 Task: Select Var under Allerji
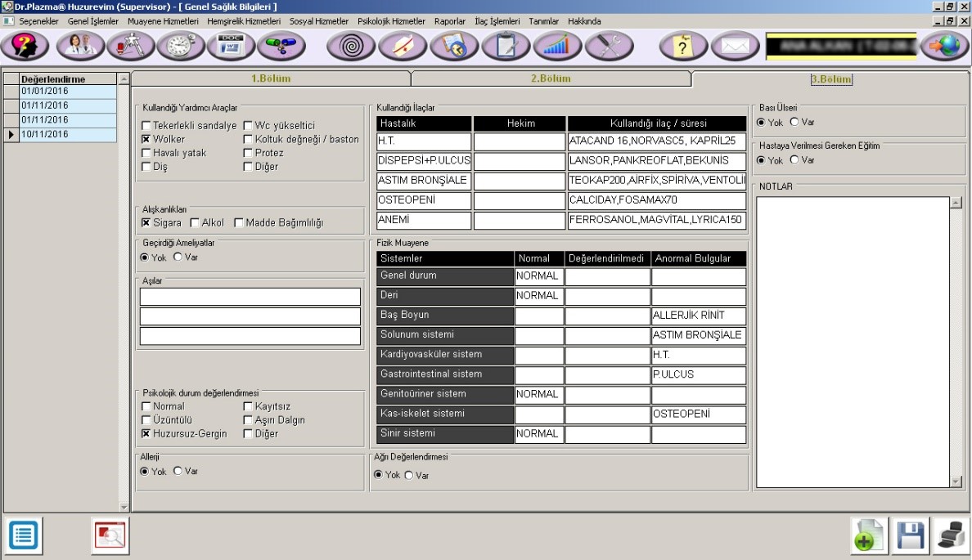(178, 471)
